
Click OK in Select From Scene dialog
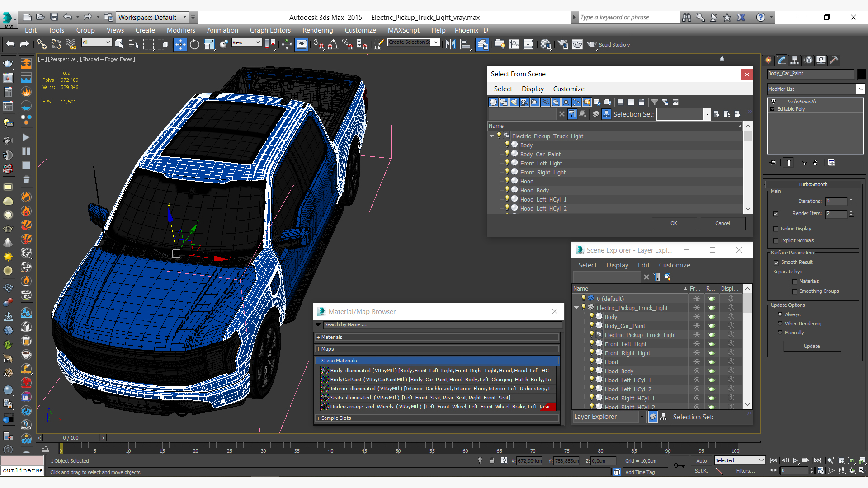coord(673,223)
